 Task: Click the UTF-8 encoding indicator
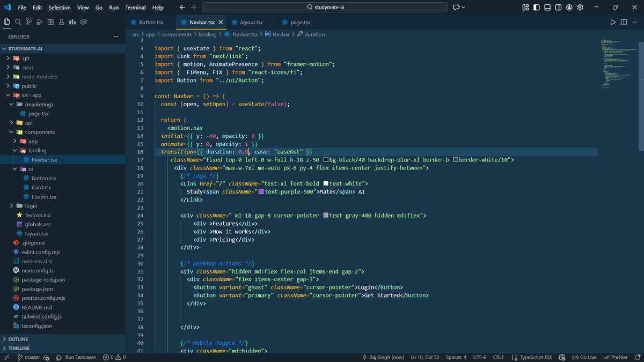point(480,357)
